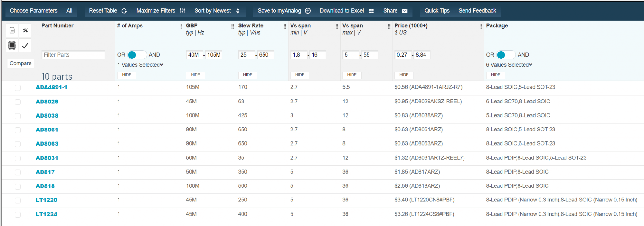644x226 pixels.
Task: Click the Share envelope icon
Action: tap(405, 11)
